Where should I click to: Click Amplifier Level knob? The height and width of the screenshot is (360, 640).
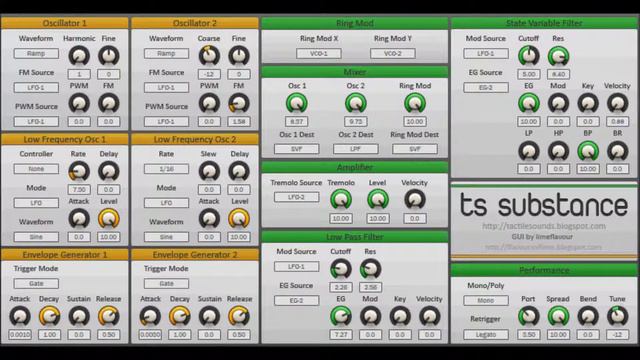click(x=378, y=200)
